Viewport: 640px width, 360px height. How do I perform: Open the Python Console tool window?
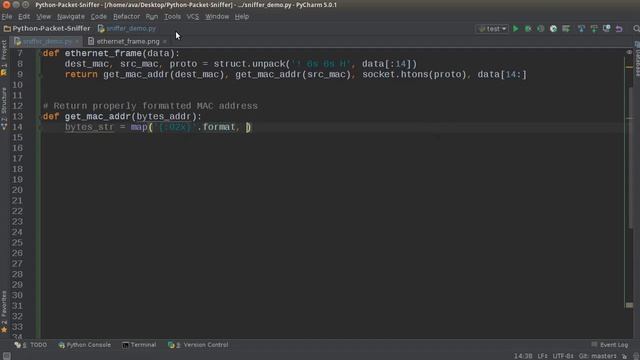click(84, 345)
